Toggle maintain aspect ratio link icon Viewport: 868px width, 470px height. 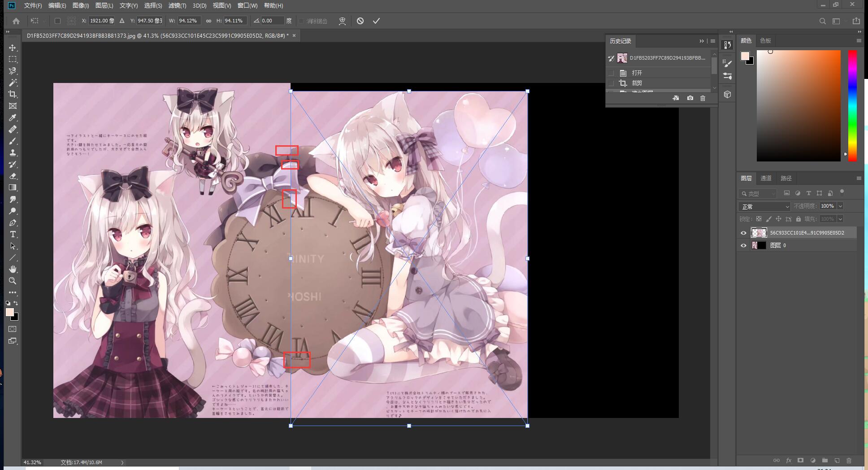click(x=208, y=21)
